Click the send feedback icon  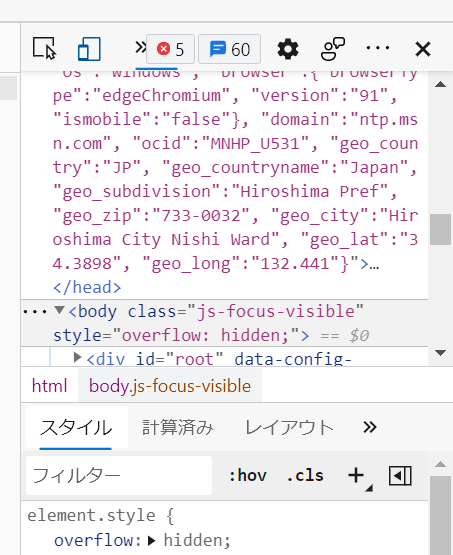coord(333,49)
